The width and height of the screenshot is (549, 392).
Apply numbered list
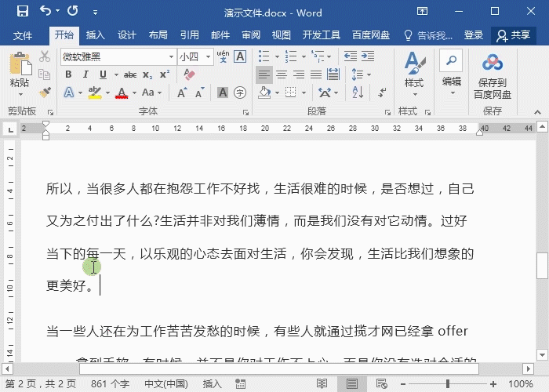point(291,56)
